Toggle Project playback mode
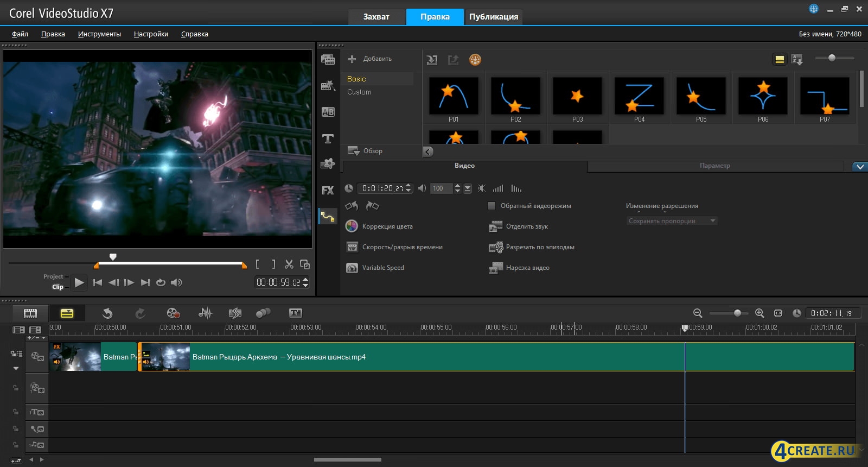The image size is (868, 467). (53, 276)
